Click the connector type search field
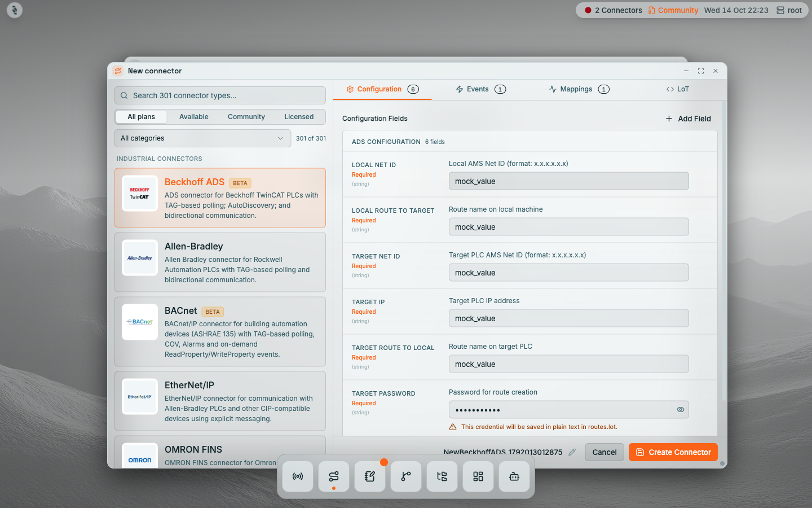The image size is (812, 508). point(220,95)
